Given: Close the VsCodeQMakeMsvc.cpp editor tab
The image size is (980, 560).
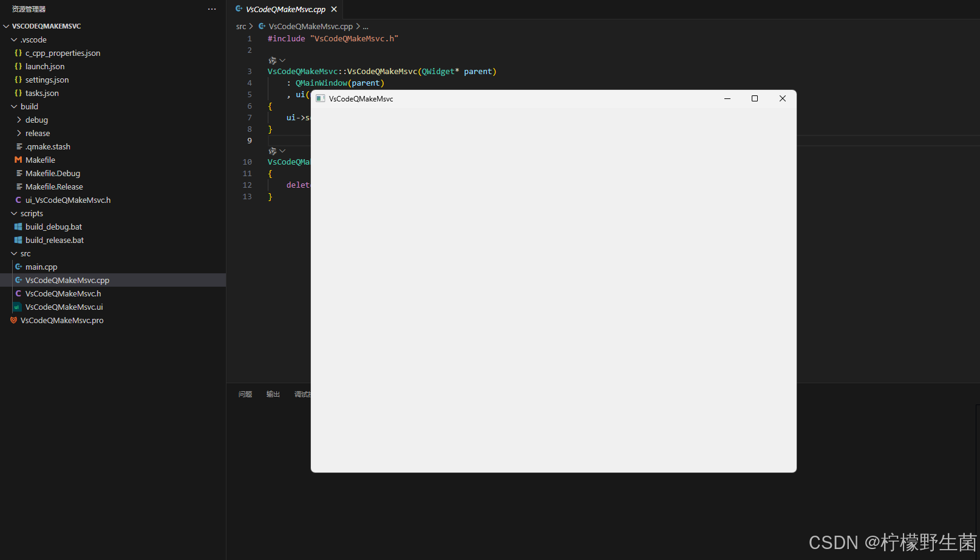Looking at the screenshot, I should (x=334, y=9).
